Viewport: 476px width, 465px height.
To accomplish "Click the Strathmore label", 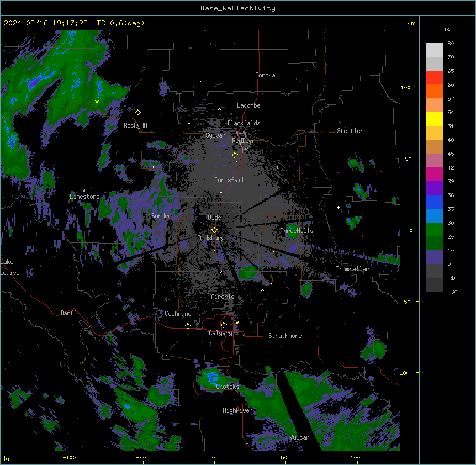I will (285, 336).
